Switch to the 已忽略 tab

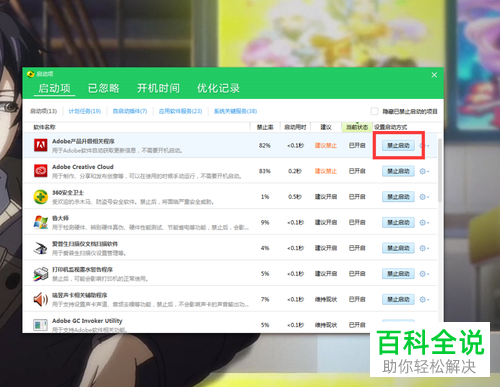click(104, 88)
